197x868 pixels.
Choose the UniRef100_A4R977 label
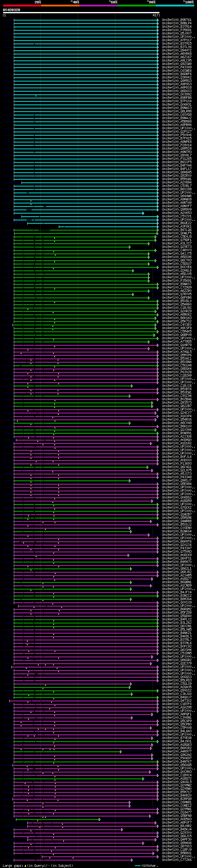[x=177, y=751]
